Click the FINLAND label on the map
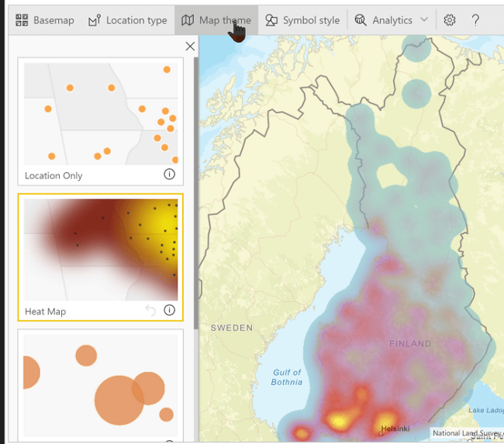 point(410,343)
